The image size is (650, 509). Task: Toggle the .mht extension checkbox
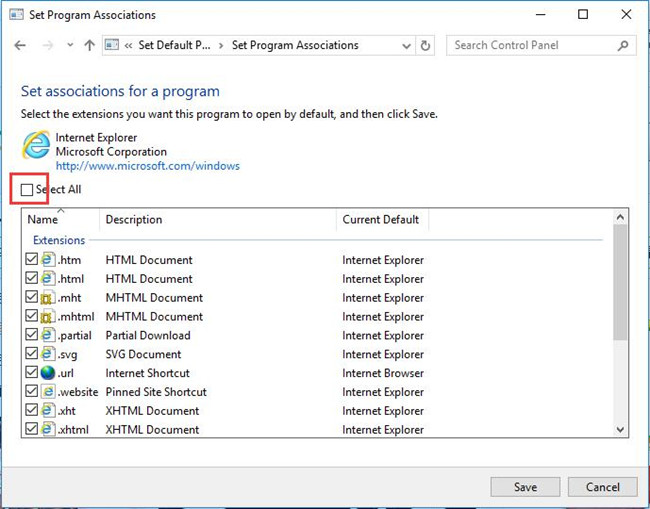click(x=32, y=297)
